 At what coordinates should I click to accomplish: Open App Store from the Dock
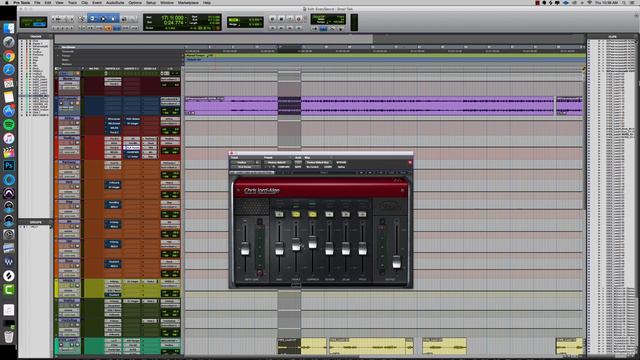[x=9, y=111]
